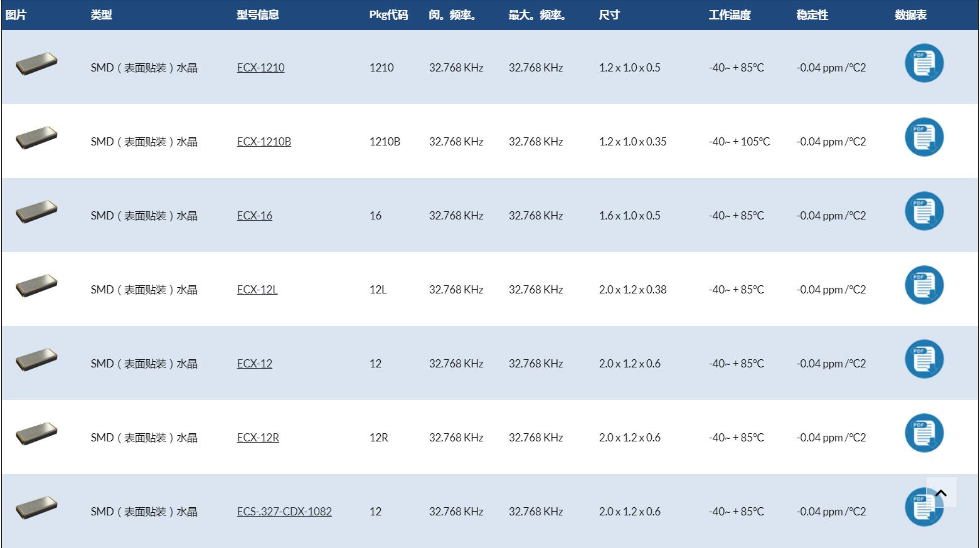Image resolution: width=980 pixels, height=548 pixels.
Task: Open PDF datasheet for ECX-1210
Action: 924,63
